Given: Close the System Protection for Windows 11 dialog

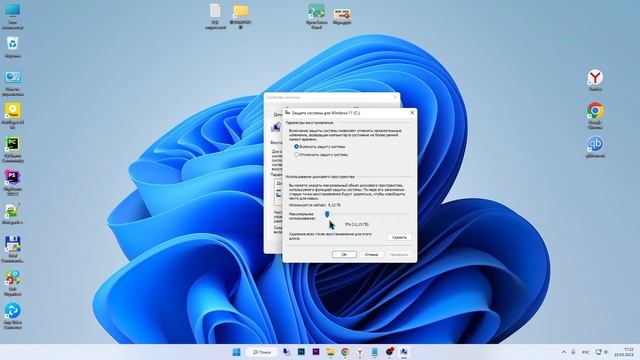Looking at the screenshot, I should (x=412, y=113).
